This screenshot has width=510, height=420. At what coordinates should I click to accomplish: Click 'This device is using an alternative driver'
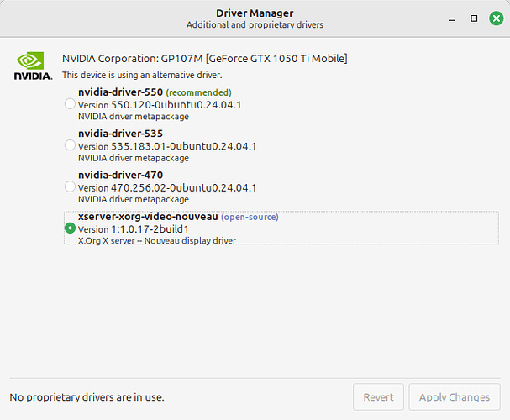pos(142,75)
